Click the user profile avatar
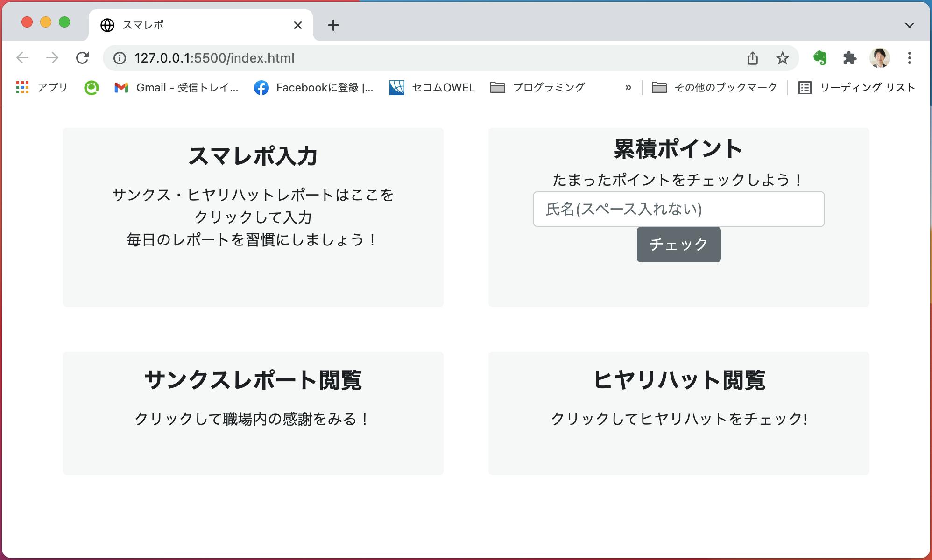This screenshot has width=932, height=560. [x=879, y=58]
